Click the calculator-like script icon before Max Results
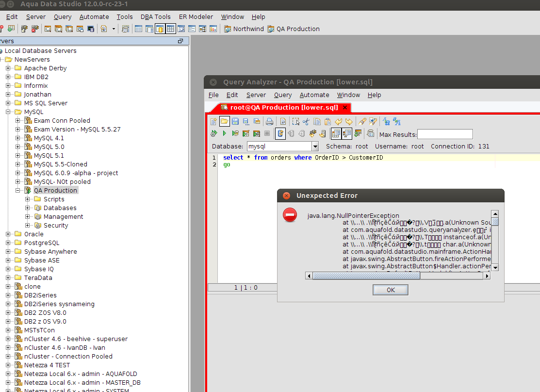Viewport: 540px width, 392px height. (x=371, y=133)
